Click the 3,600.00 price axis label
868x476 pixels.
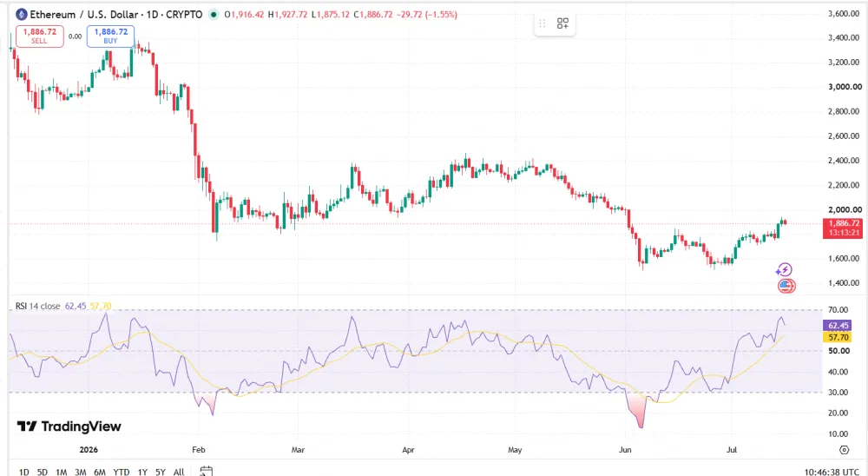[x=844, y=13]
